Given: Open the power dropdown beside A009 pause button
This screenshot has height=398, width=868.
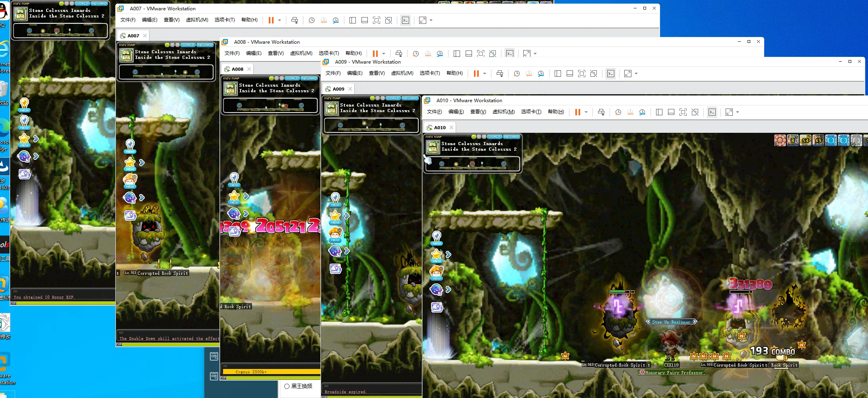Looking at the screenshot, I should (x=485, y=74).
